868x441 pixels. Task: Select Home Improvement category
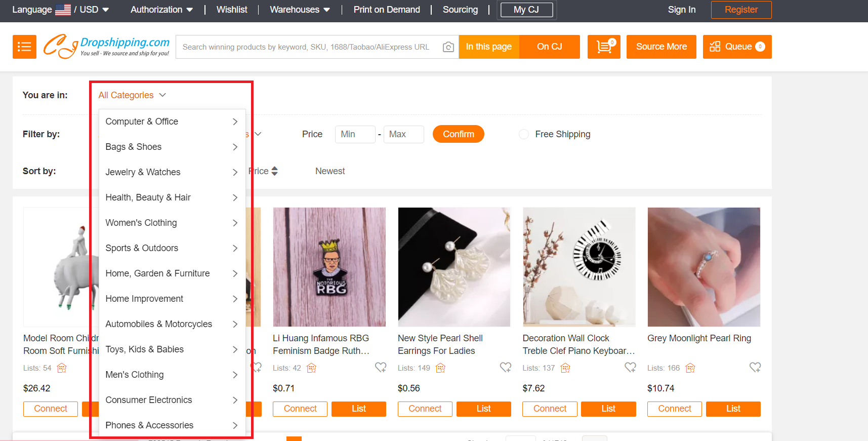tap(172, 299)
